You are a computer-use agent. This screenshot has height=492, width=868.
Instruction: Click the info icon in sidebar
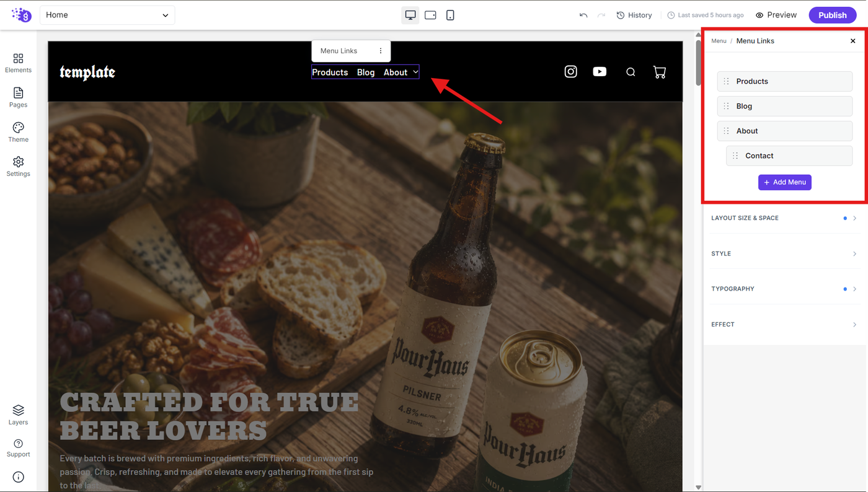pos(18,477)
